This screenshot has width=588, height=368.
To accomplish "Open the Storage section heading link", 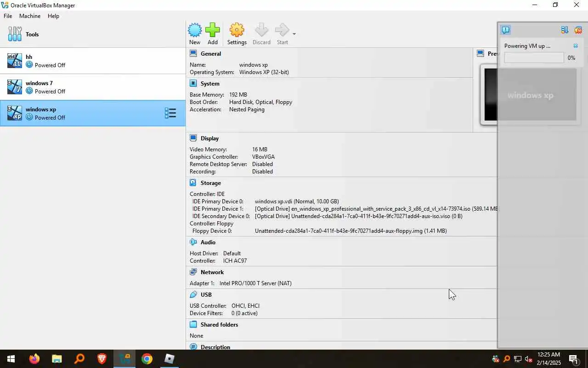I will (x=211, y=183).
